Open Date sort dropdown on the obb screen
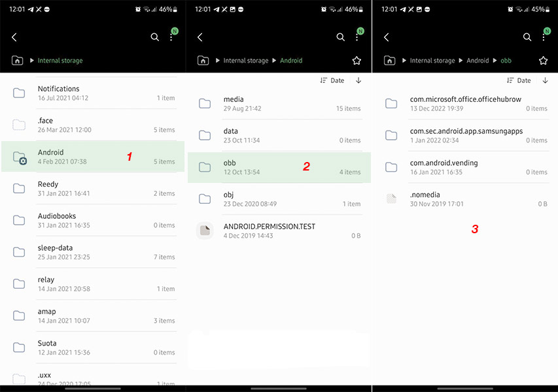Viewport: 558px width, 392px height. pos(519,80)
